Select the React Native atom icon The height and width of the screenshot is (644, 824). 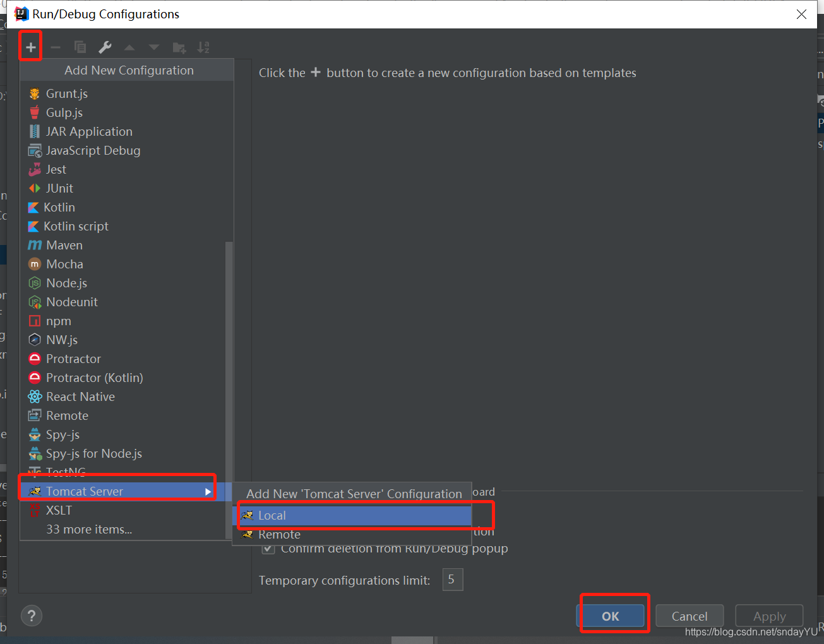[x=35, y=397]
